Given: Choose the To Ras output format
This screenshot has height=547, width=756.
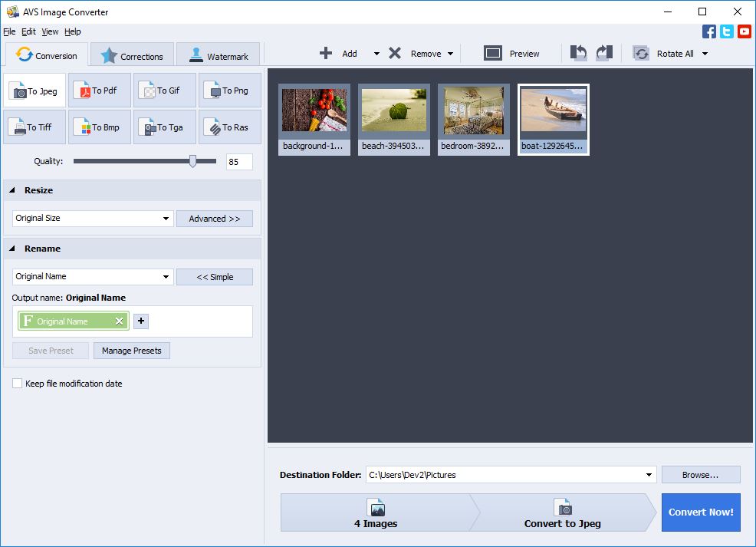Looking at the screenshot, I should point(229,127).
